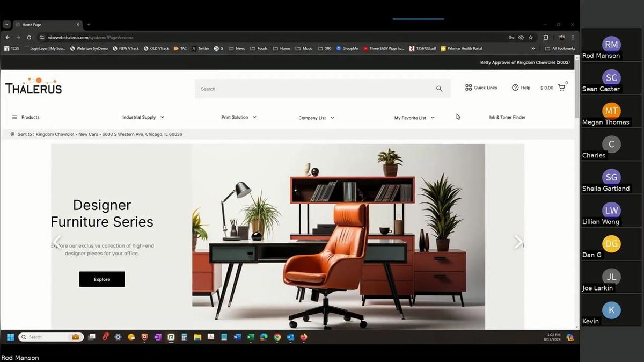This screenshot has height=362, width=644.
Task: Open the Windows Start menu
Action: [x=10, y=337]
